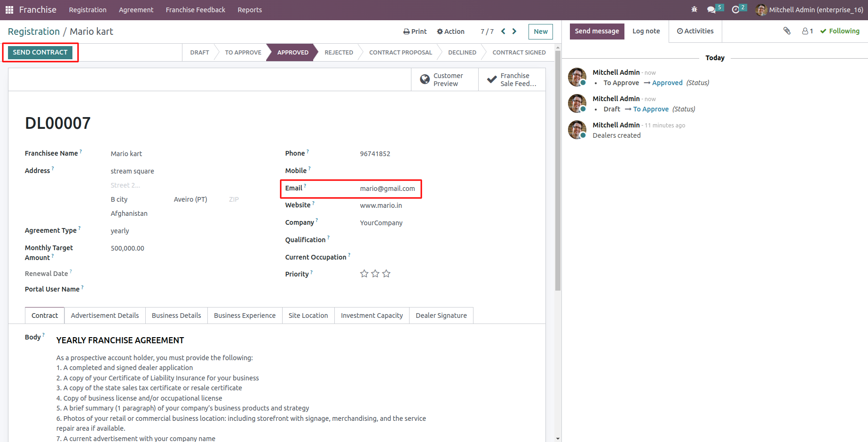Viewport: 868px width, 442px height.
Task: Select the CONTRACT PROPOSAL stage
Action: pyautogui.click(x=401, y=52)
